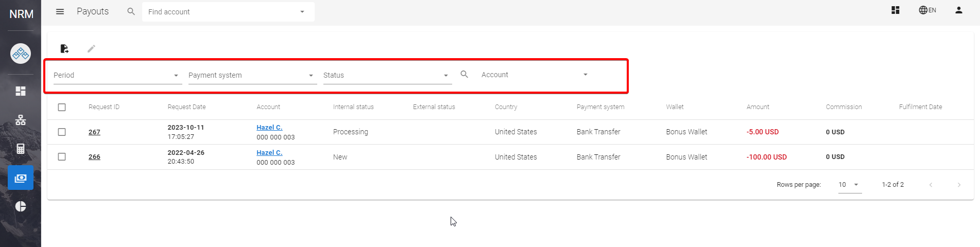Open the network structure sidebar icon
Viewport: 980px width, 247px height.
[21, 120]
